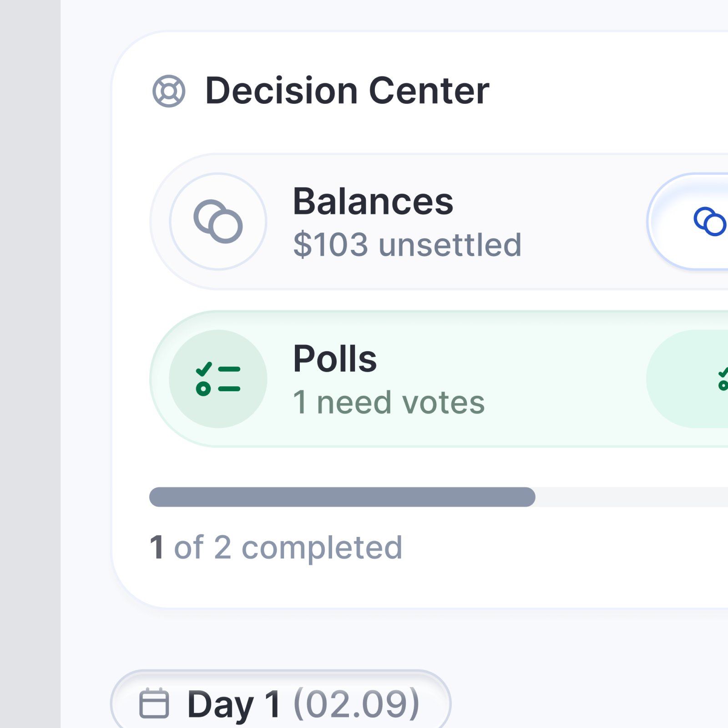Screen dimensions: 728x728
Task: Click the (02.09) date text
Action: click(357, 704)
